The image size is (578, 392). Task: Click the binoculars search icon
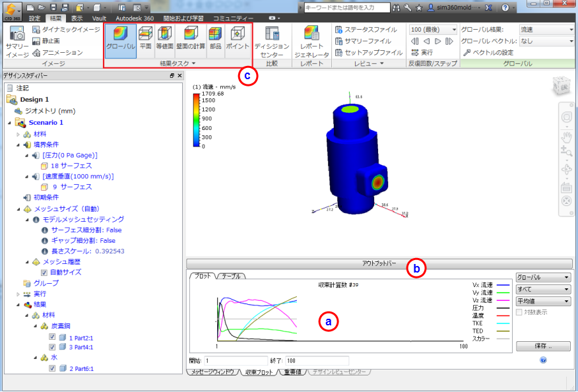click(x=397, y=8)
